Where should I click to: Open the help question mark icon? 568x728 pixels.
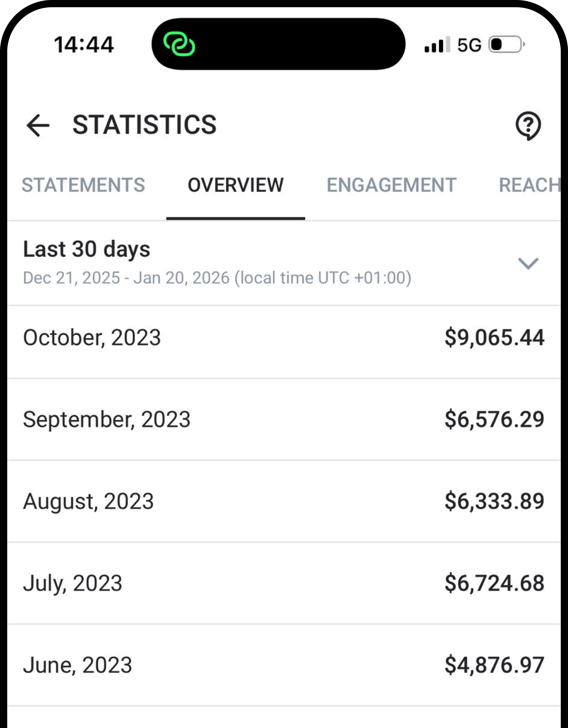pyautogui.click(x=528, y=125)
